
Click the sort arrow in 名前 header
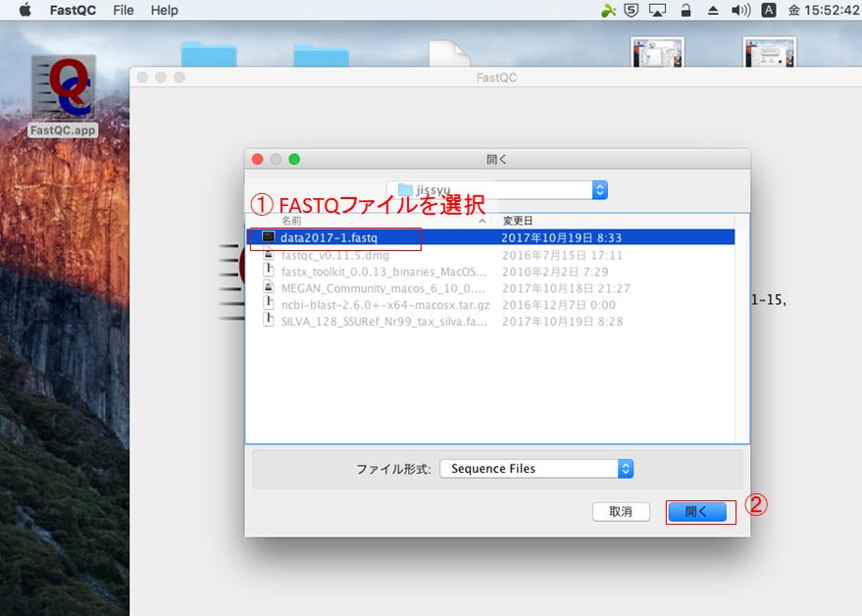tap(482, 221)
